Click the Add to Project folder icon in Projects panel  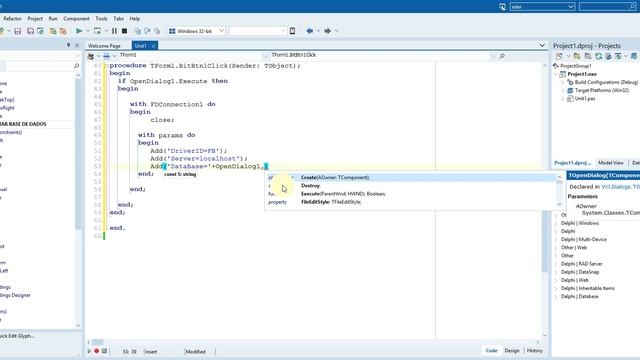pos(577,56)
